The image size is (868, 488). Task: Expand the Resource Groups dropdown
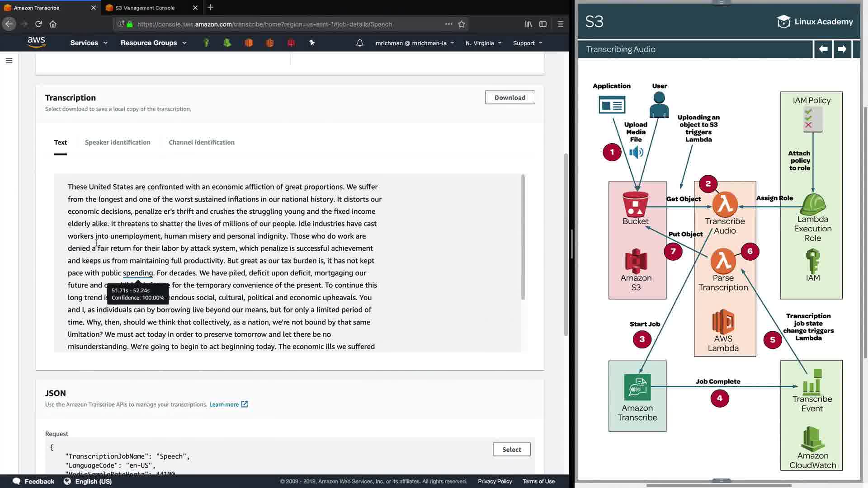tap(153, 43)
